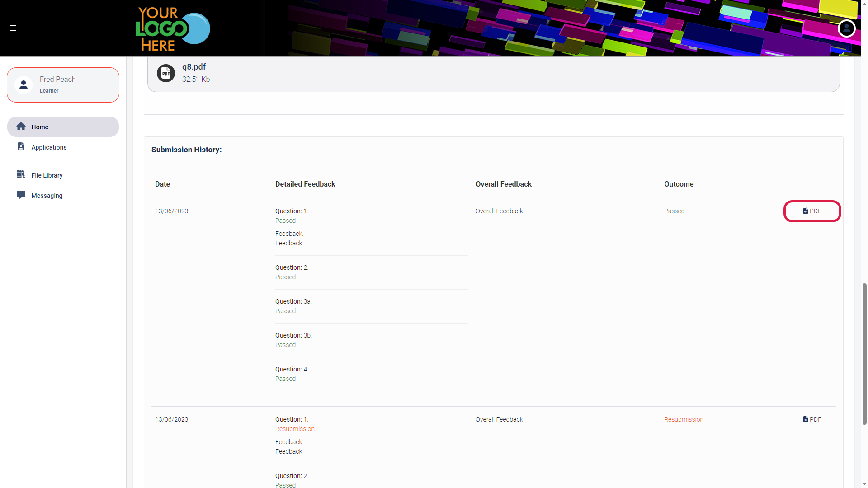Image resolution: width=868 pixels, height=488 pixels.
Task: Open the q8.pdf link
Action: coord(193,67)
